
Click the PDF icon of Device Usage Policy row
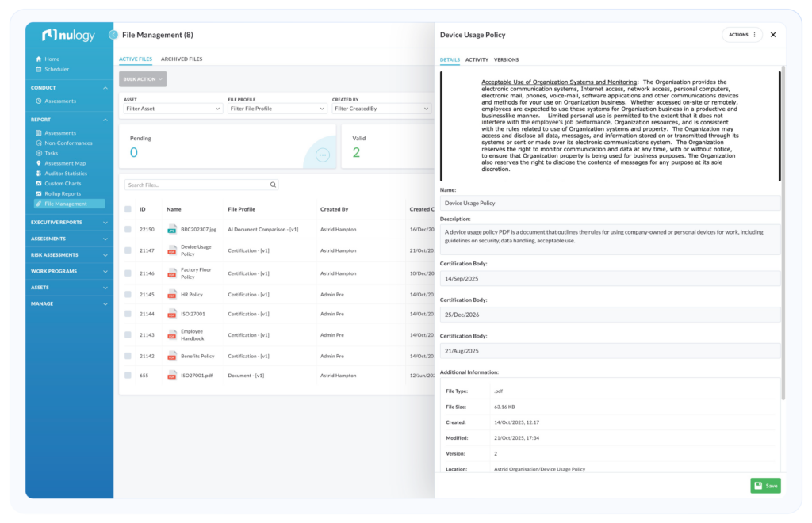[172, 251]
